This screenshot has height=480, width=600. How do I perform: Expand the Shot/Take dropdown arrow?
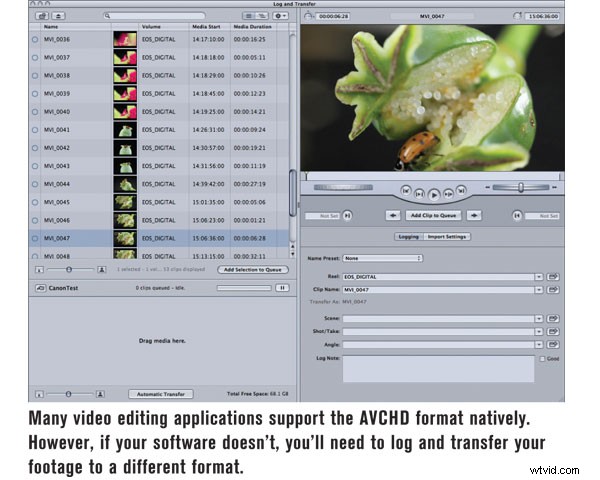tap(539, 331)
